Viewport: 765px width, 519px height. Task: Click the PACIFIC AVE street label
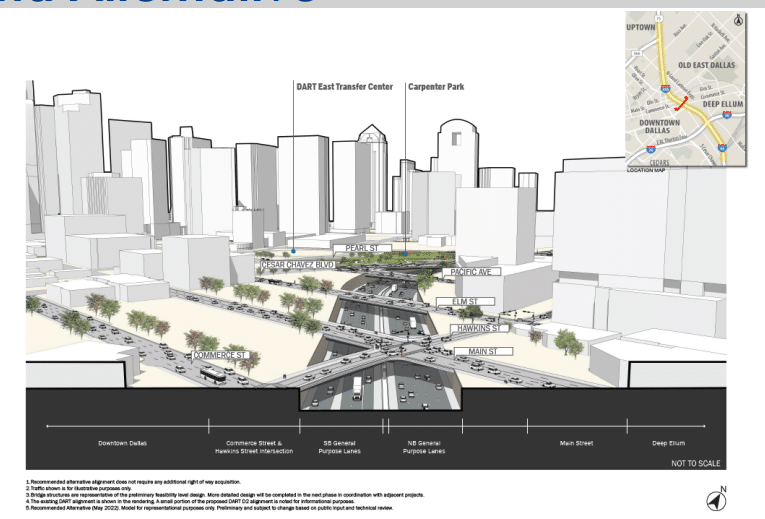pyautogui.click(x=469, y=272)
